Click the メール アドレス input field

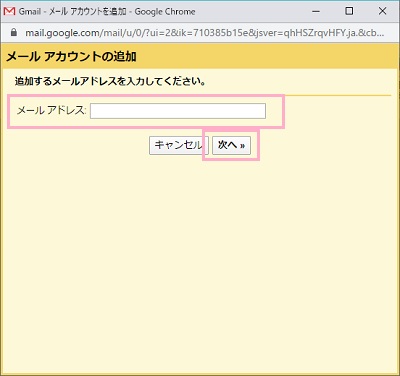[x=178, y=111]
